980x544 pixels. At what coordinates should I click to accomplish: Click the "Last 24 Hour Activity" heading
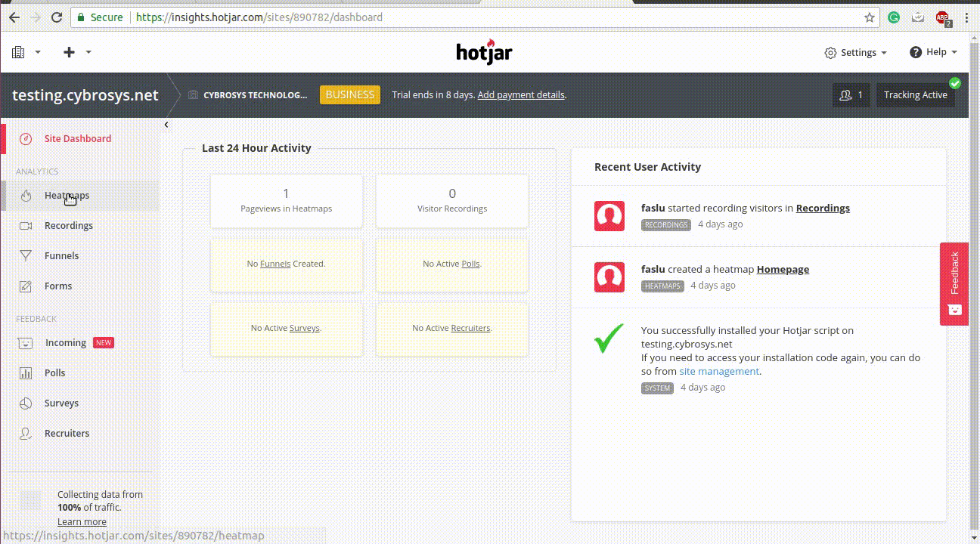[256, 148]
